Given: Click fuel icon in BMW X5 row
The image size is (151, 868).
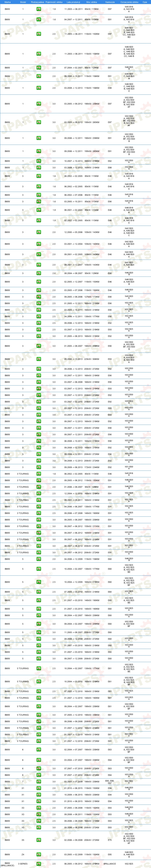Looking at the screenshot, I should tap(39, 840).
